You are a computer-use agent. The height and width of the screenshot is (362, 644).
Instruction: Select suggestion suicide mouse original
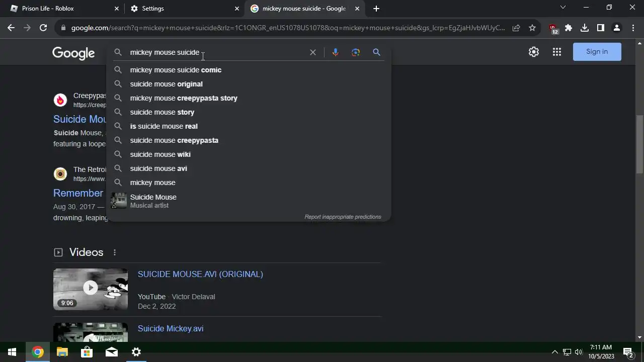(249, 84)
